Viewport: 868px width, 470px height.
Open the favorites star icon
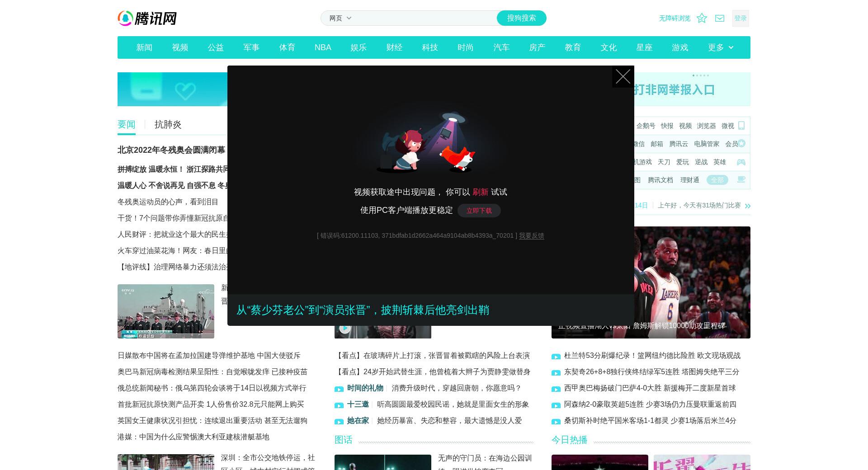(x=702, y=18)
